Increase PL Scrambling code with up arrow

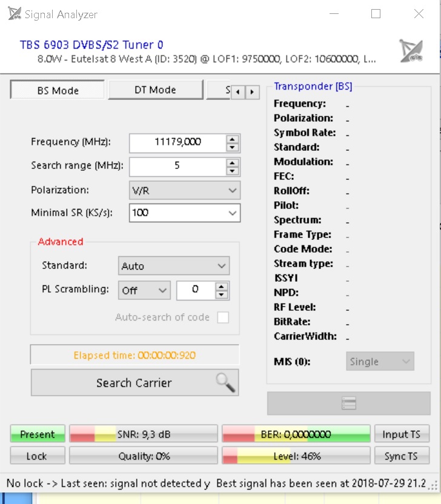pyautogui.click(x=221, y=287)
